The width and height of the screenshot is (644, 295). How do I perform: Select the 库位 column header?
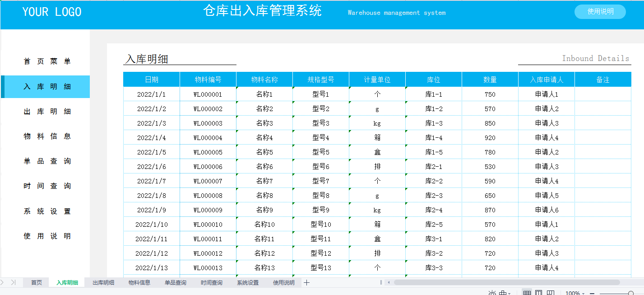click(434, 80)
